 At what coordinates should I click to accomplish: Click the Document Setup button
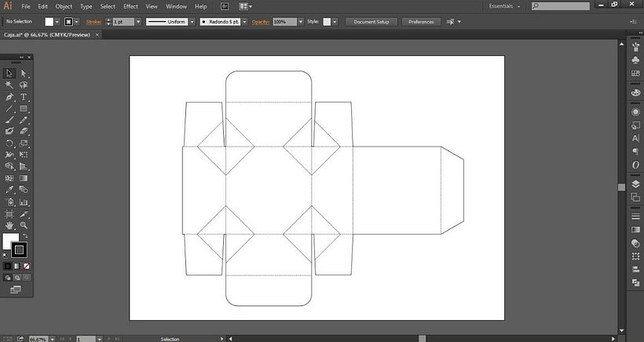(x=371, y=22)
